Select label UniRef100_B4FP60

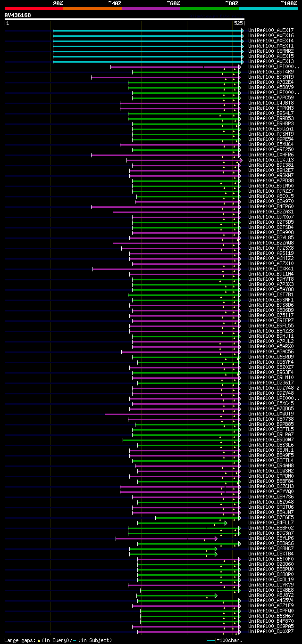[271, 206]
